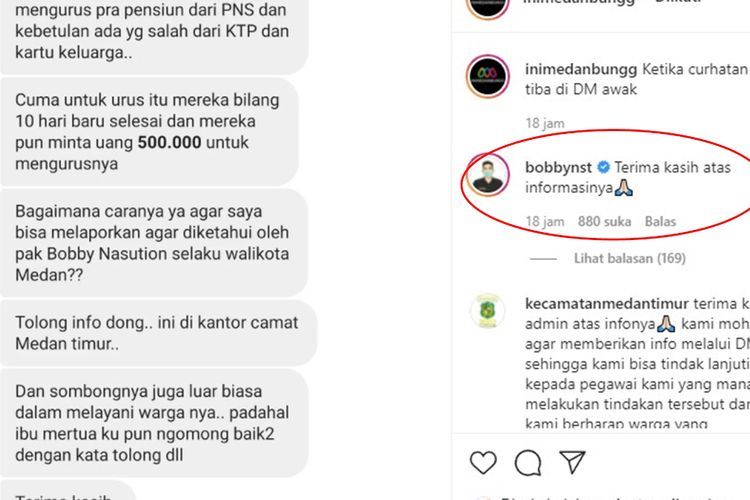The image size is (750, 500).
Task: Open bobbynst username link
Action: tap(558, 167)
